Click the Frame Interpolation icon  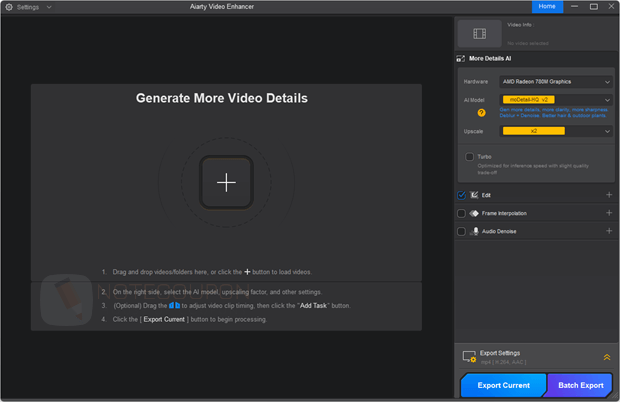474,213
